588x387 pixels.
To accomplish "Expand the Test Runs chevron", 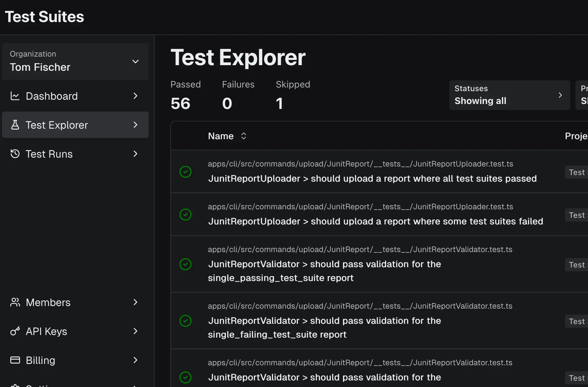I will pos(135,154).
